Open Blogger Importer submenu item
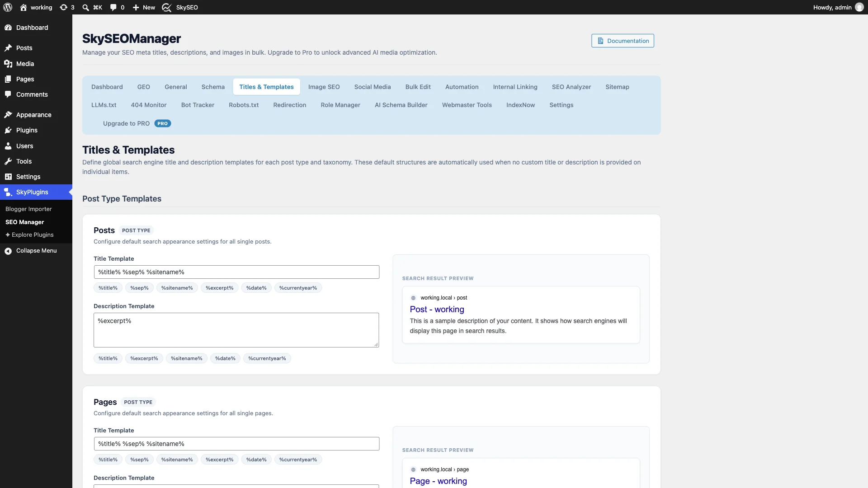 [x=28, y=209]
